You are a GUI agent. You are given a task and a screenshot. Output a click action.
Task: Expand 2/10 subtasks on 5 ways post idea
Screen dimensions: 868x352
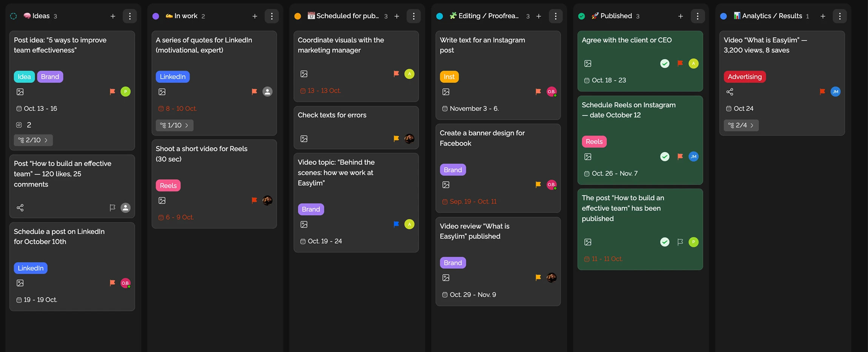click(x=33, y=140)
